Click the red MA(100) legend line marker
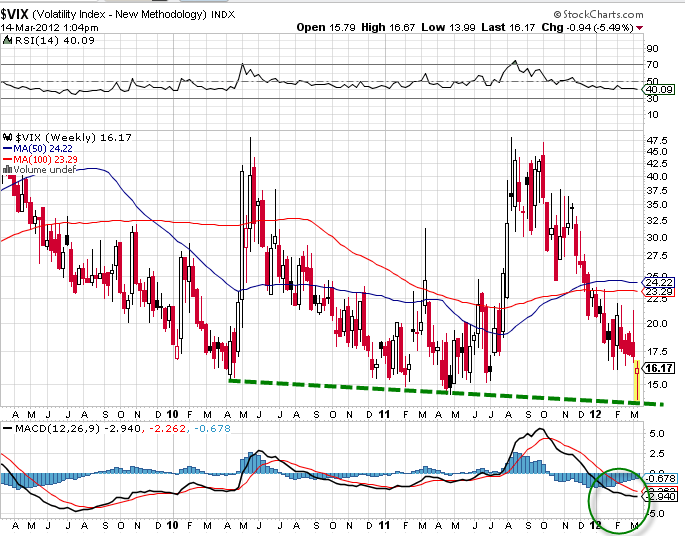 pos(6,159)
